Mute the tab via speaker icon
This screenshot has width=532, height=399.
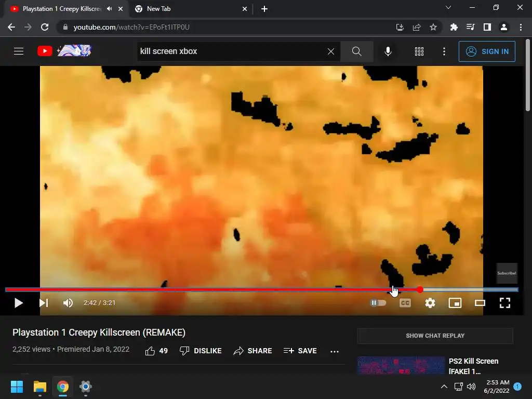coord(109,9)
